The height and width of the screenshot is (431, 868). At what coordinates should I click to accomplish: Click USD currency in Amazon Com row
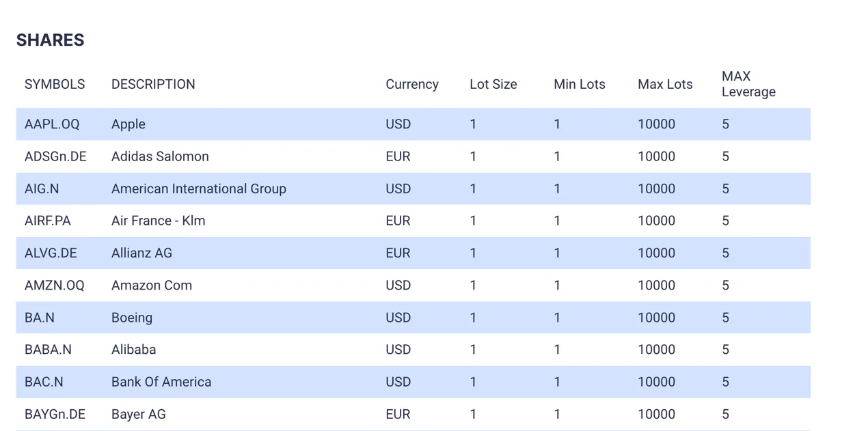[398, 286]
